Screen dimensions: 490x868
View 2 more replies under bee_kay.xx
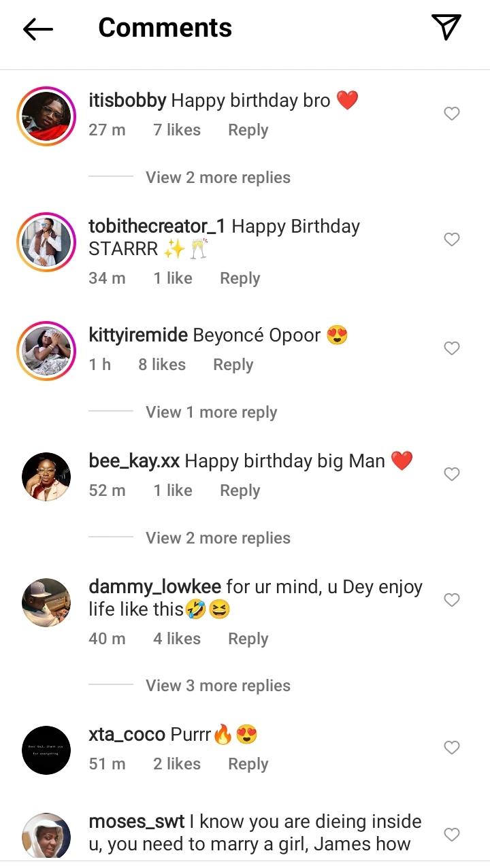tap(218, 538)
